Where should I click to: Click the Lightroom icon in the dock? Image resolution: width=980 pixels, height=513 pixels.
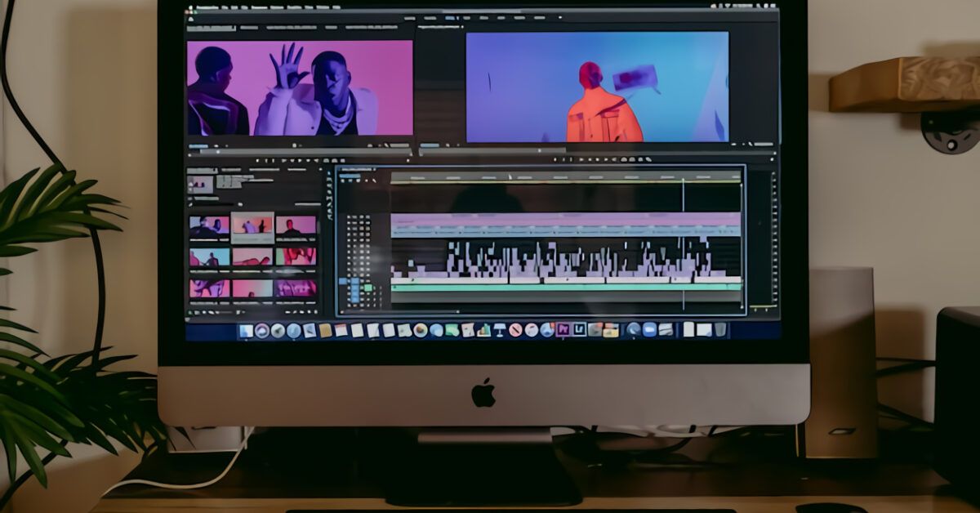point(581,331)
